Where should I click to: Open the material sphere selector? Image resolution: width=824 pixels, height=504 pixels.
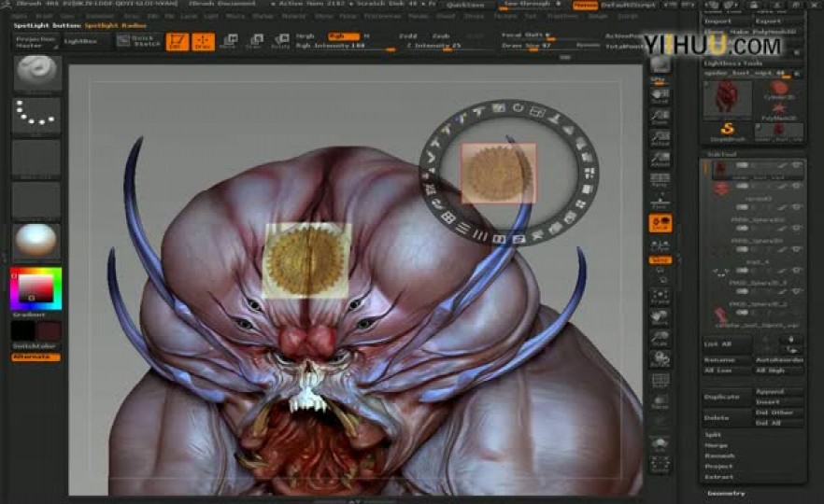pyautogui.click(x=36, y=241)
